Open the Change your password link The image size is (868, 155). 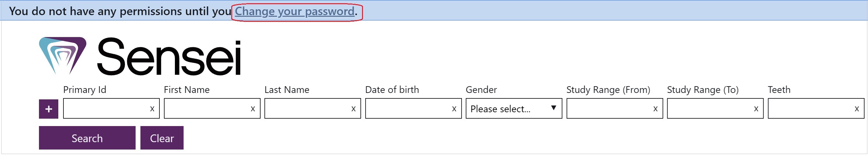[x=294, y=12]
